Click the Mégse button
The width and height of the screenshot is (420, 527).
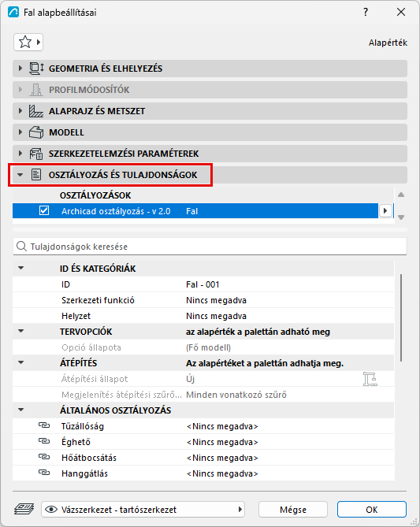click(x=293, y=510)
